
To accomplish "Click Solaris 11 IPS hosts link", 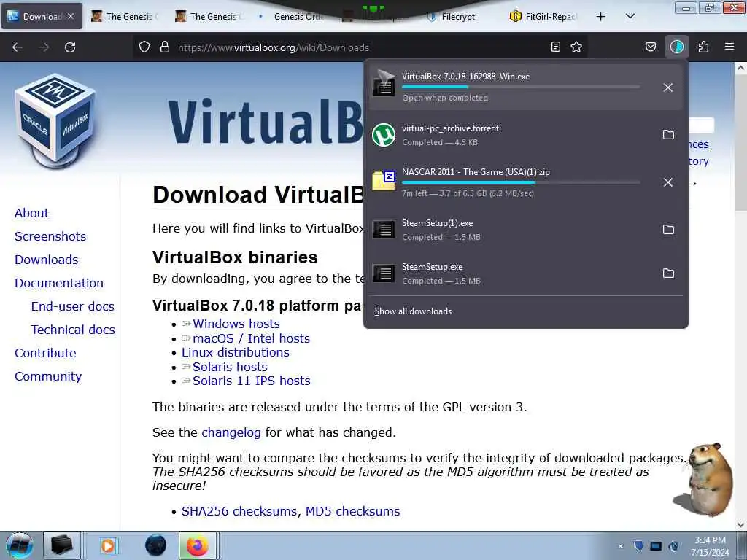I will coord(251,381).
